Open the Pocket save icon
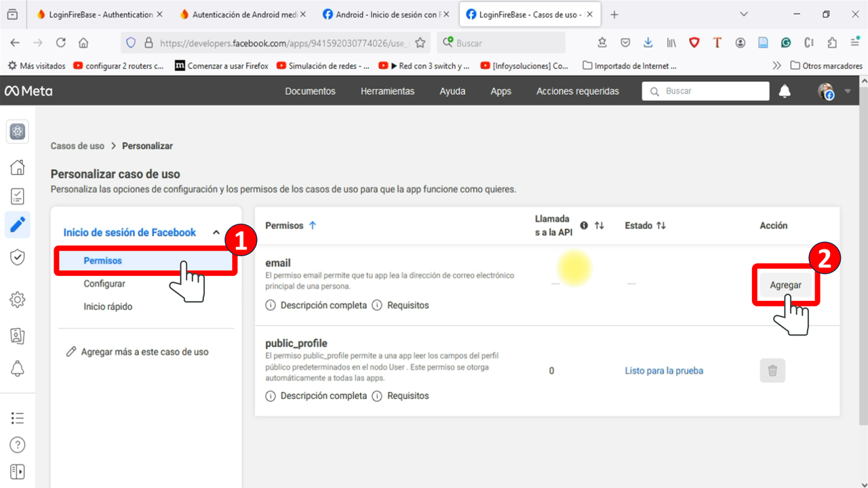The height and width of the screenshot is (488, 868). tap(625, 43)
